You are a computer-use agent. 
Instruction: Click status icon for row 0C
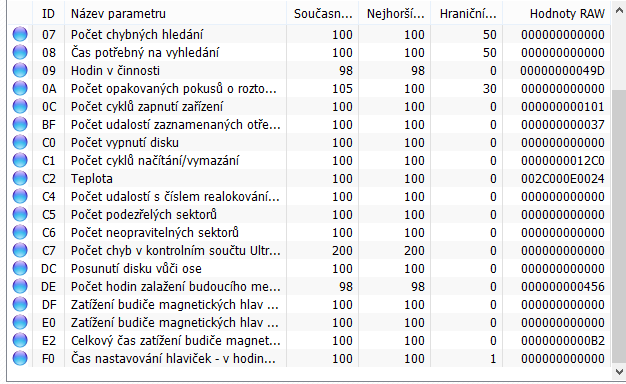coord(20,107)
